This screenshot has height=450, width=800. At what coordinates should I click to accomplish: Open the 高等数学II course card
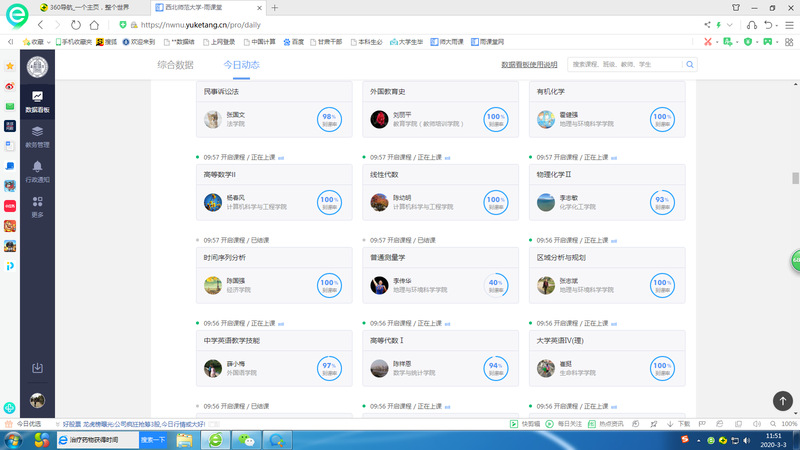[x=274, y=192]
